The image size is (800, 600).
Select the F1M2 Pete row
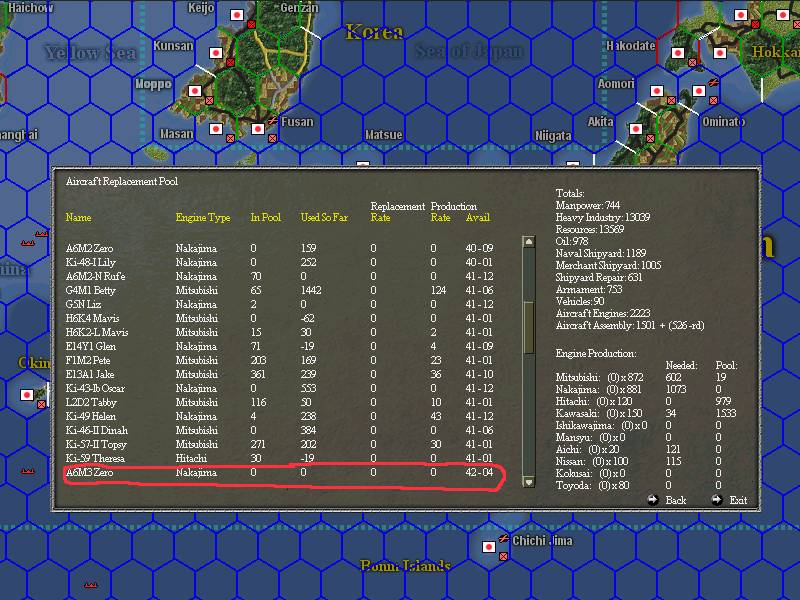coord(280,360)
